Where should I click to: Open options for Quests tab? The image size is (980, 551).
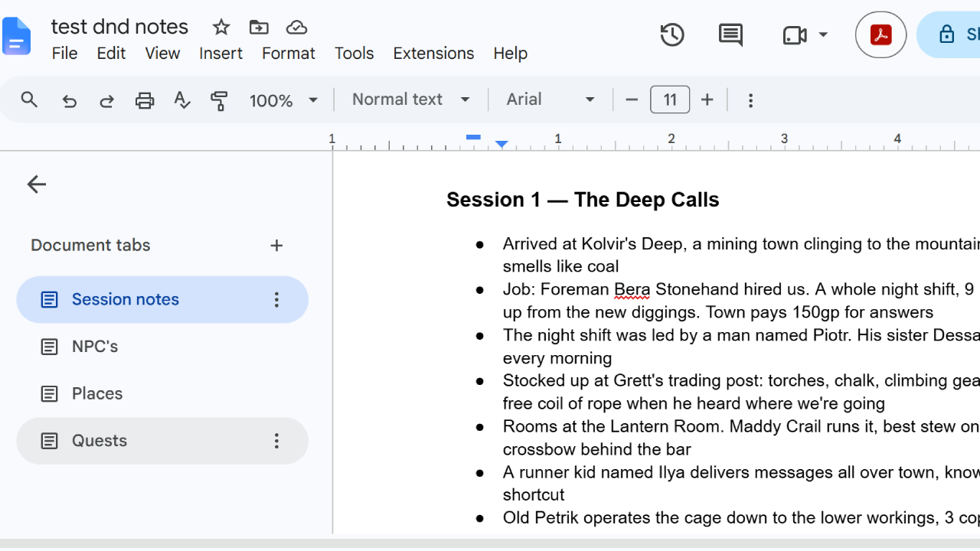(x=276, y=441)
